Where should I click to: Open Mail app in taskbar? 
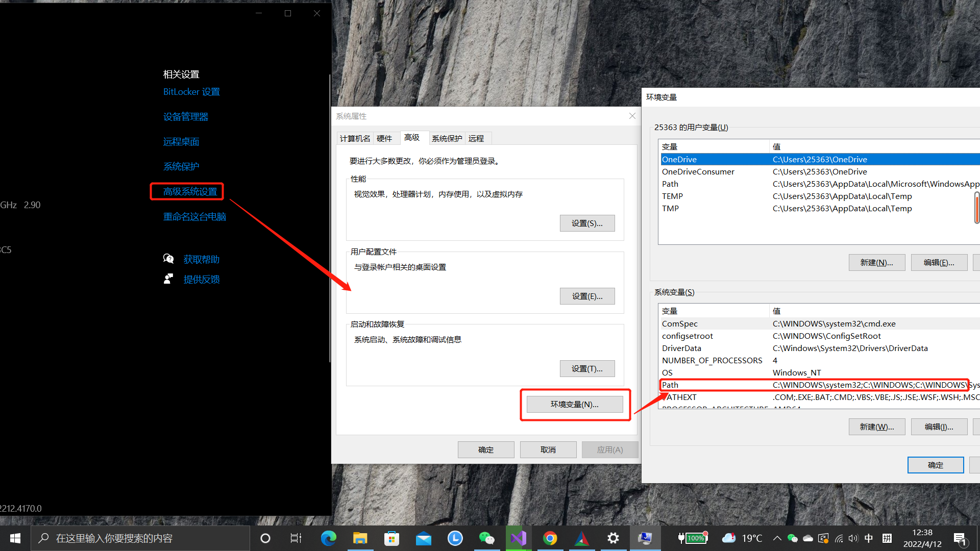[423, 538]
